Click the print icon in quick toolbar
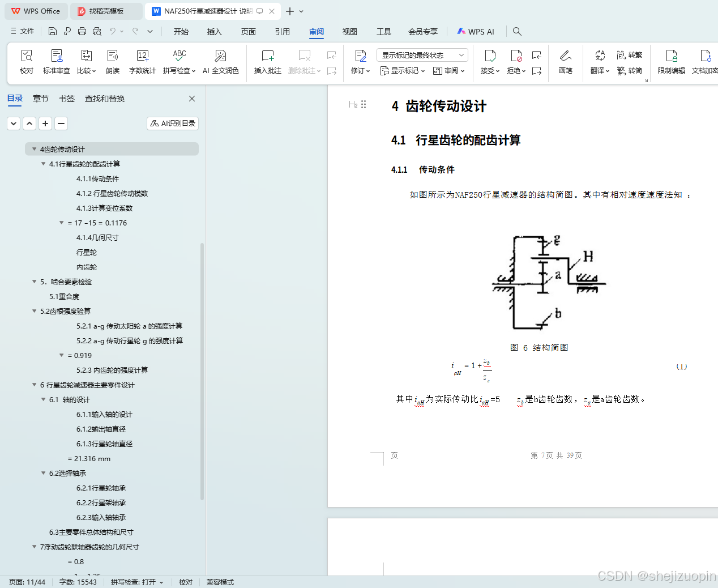The width and height of the screenshot is (718, 588). pyautogui.click(x=82, y=31)
